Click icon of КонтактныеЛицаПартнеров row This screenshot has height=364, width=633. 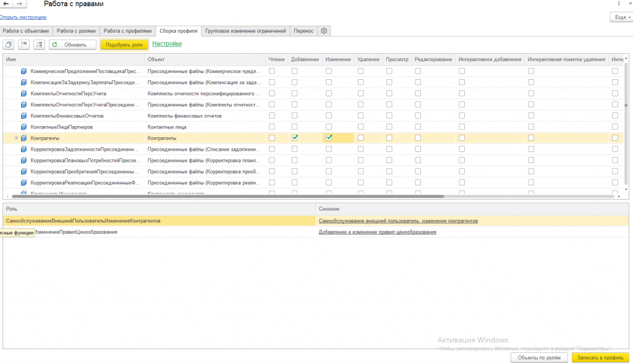tap(24, 127)
